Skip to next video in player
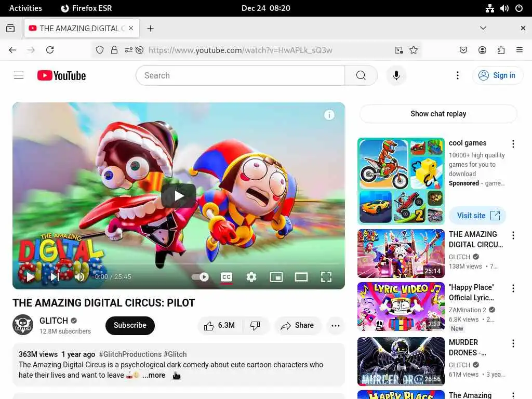 click(55, 277)
